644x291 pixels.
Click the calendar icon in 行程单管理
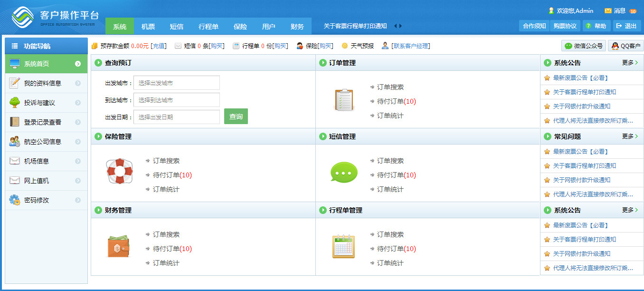pos(343,246)
